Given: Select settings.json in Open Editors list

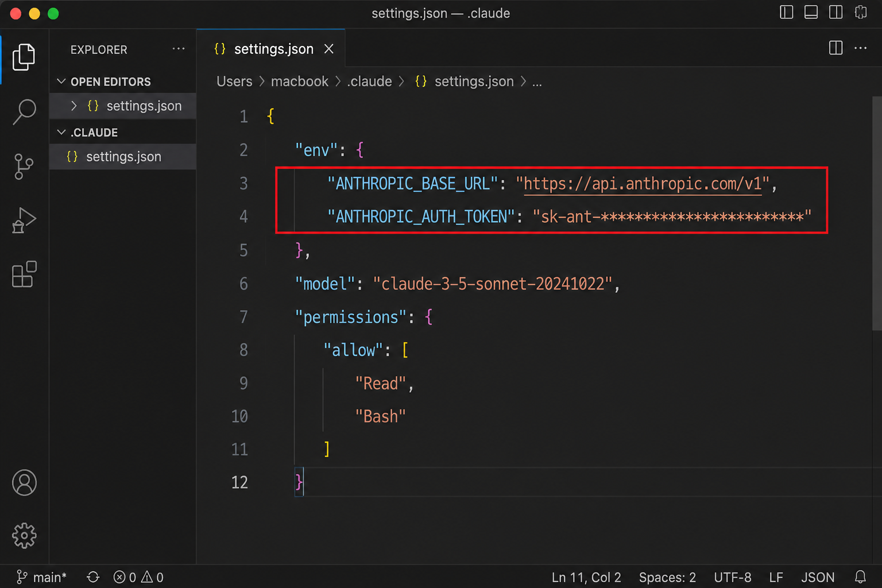Looking at the screenshot, I should 122,106.
